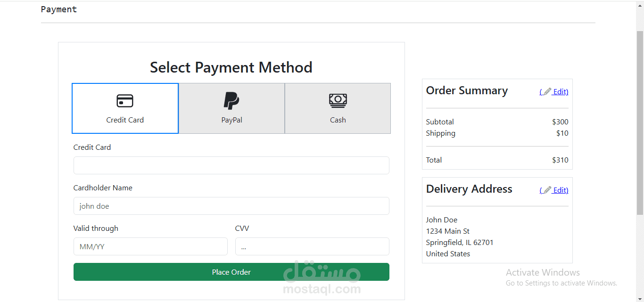The height and width of the screenshot is (302, 644).
Task: Select the Credit Card tab label
Action: pos(125,120)
